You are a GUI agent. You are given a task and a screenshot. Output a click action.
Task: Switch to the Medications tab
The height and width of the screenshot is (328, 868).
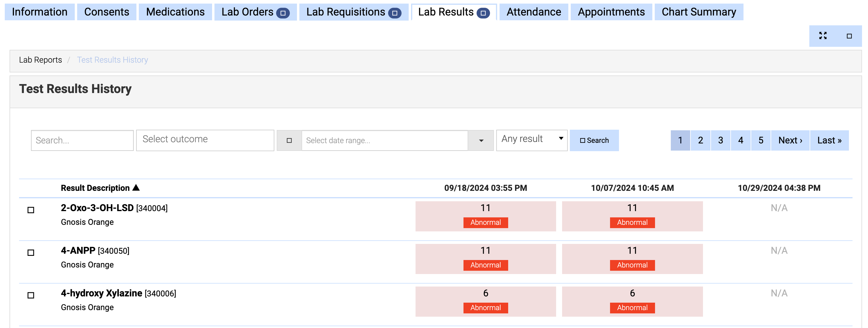pyautogui.click(x=175, y=12)
